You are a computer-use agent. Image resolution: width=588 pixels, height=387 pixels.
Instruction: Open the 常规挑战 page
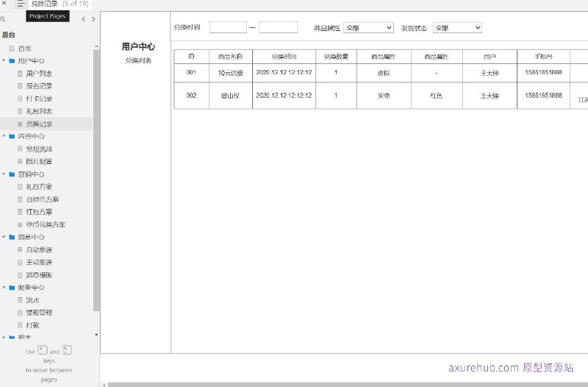click(39, 149)
